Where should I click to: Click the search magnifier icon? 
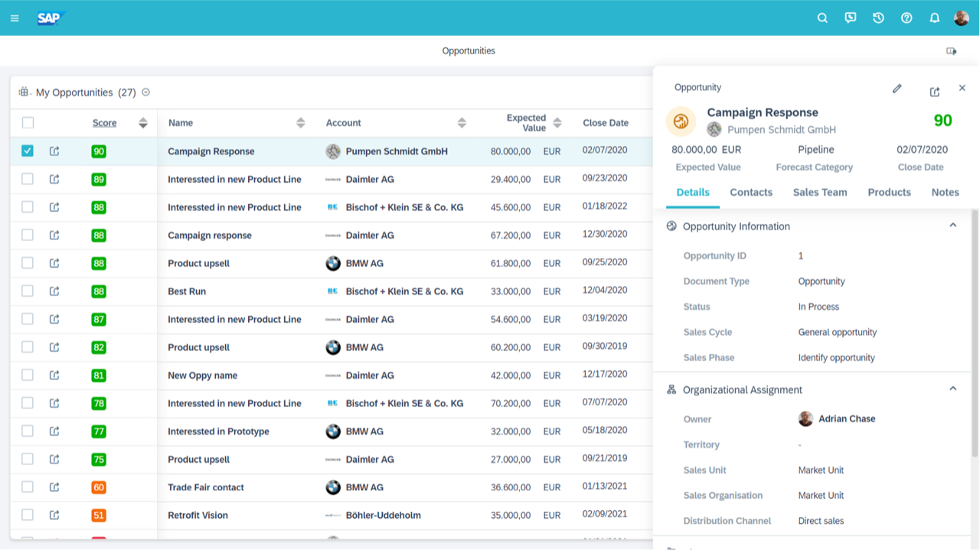point(822,18)
